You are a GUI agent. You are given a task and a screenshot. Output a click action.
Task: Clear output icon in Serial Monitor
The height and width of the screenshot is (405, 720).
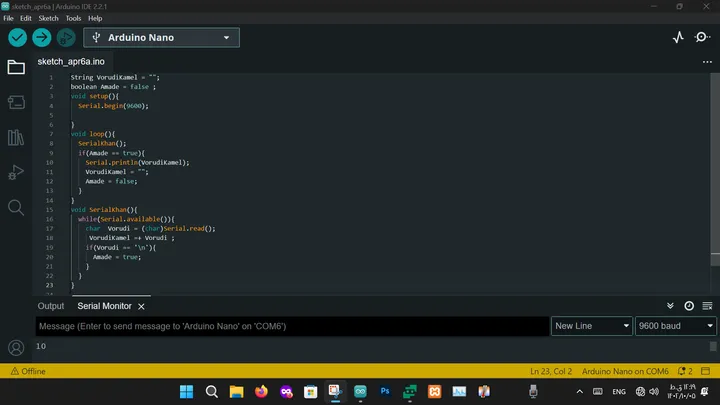tap(707, 306)
